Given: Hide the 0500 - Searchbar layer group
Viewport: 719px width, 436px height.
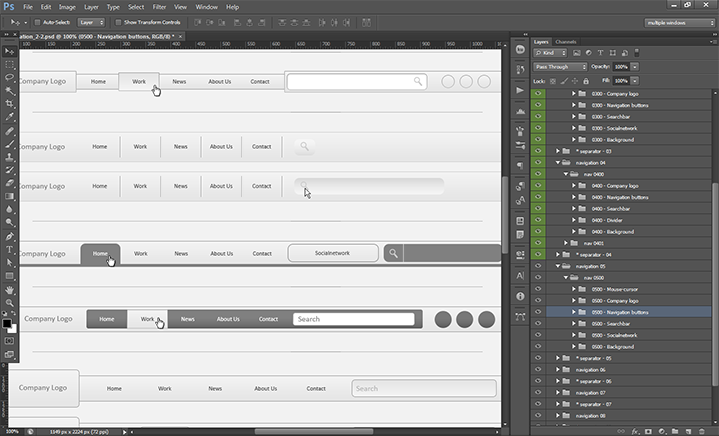Looking at the screenshot, I should point(538,324).
